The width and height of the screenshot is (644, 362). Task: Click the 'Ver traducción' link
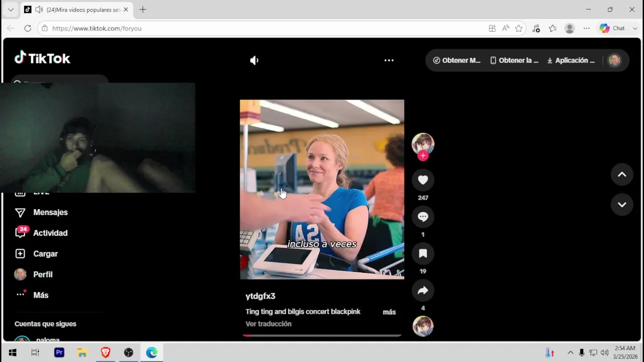tap(268, 324)
